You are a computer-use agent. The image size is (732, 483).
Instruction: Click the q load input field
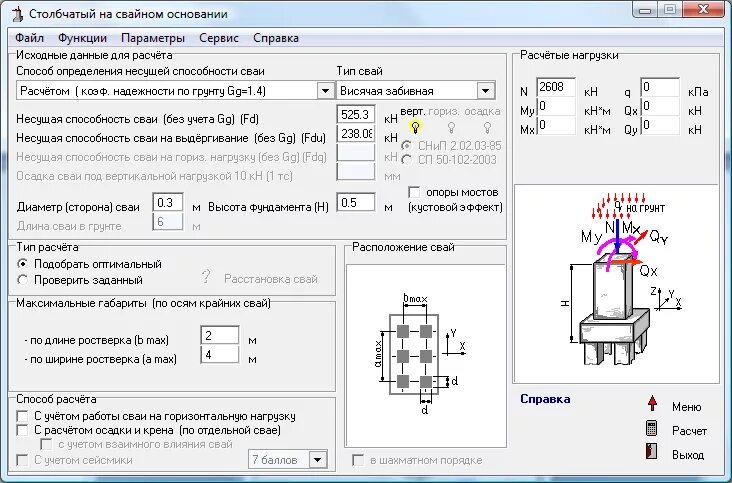[x=660, y=87]
